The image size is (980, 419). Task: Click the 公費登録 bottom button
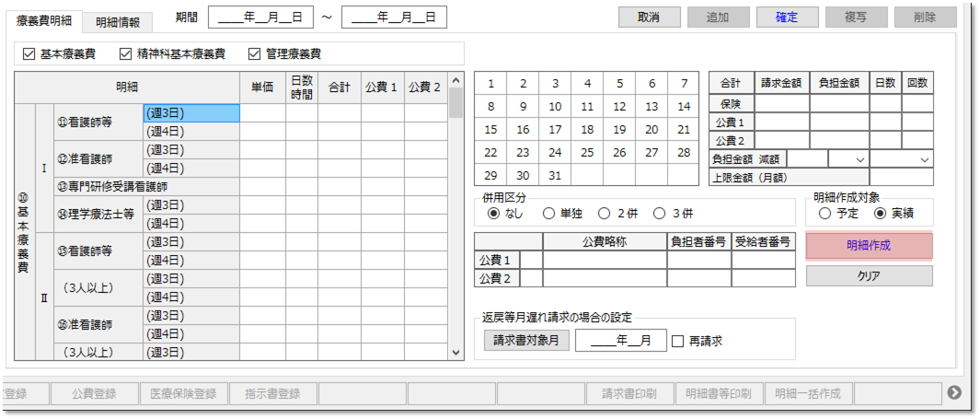(94, 393)
